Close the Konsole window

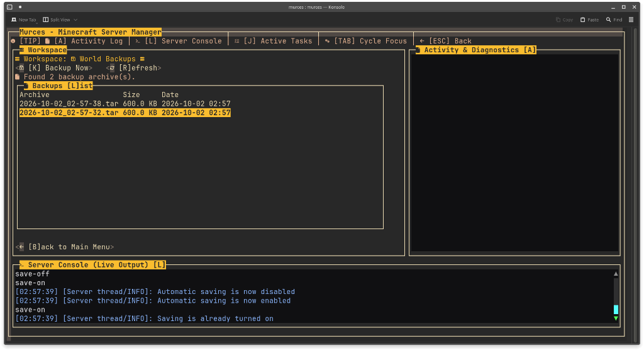tap(634, 7)
